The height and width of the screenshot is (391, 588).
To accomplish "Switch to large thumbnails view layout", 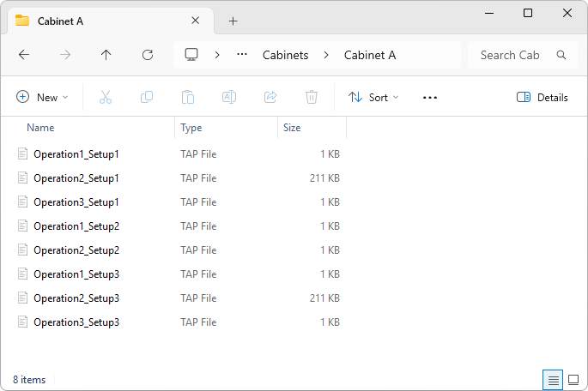I will click(573, 379).
